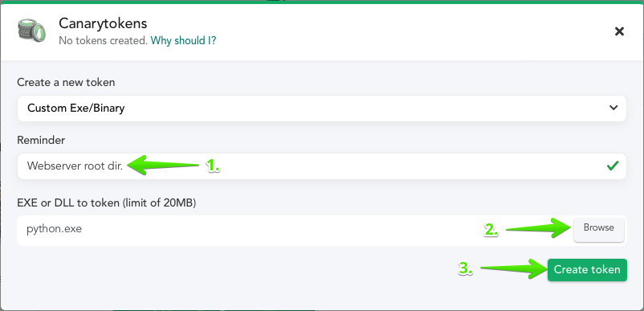This screenshot has height=311, width=644.
Task: Focus the Reminder field containing Webserver root dir.
Action: click(x=321, y=166)
